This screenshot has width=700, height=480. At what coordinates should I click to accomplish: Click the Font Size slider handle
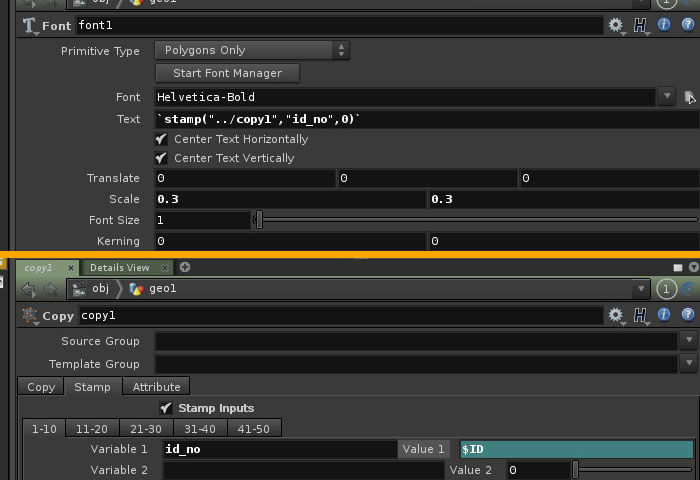pyautogui.click(x=259, y=220)
